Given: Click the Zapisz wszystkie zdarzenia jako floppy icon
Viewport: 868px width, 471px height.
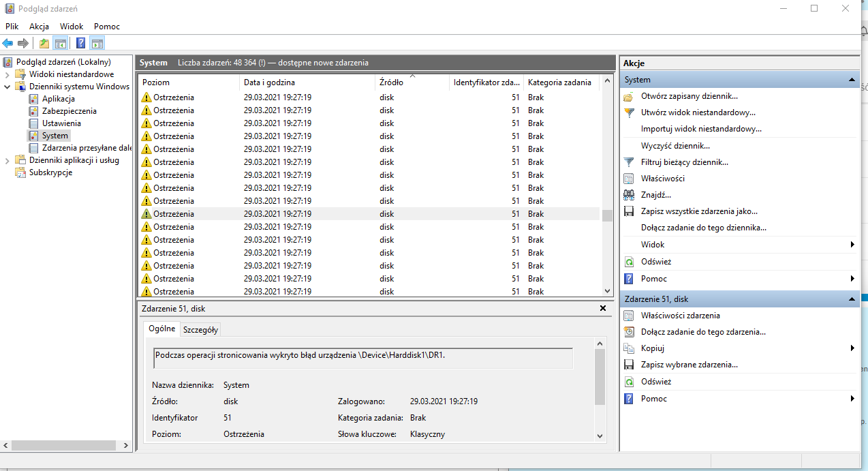Looking at the screenshot, I should (629, 211).
